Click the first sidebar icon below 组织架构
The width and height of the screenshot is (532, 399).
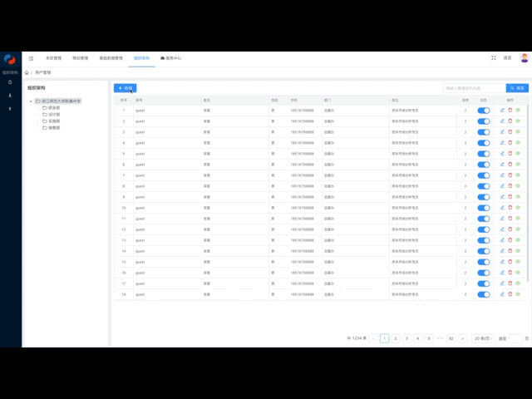point(10,82)
